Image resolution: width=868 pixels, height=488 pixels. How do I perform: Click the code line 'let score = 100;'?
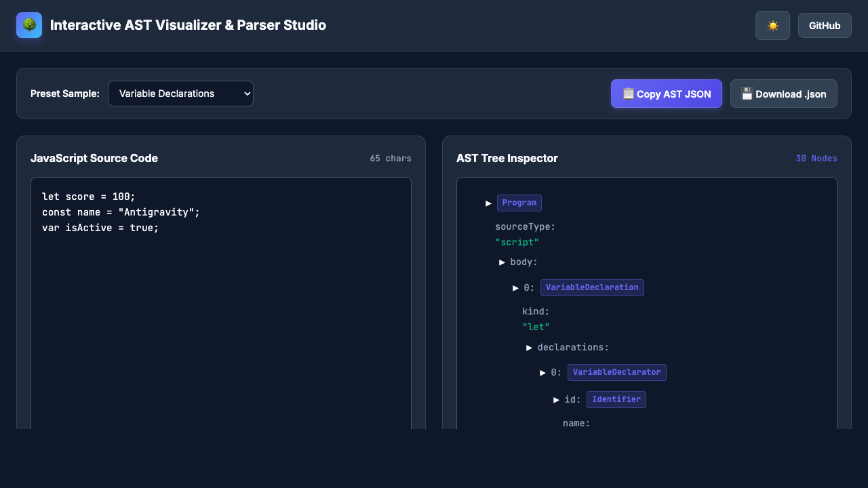pyautogui.click(x=89, y=197)
